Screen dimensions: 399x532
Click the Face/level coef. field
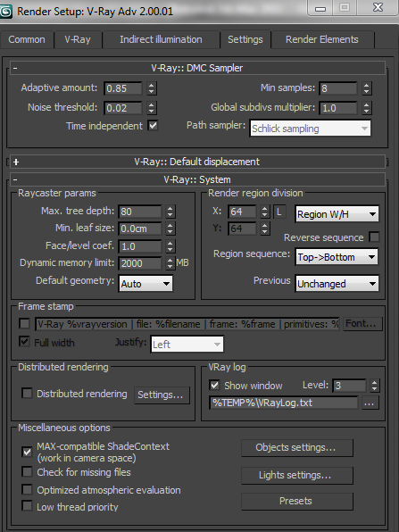[x=140, y=246]
